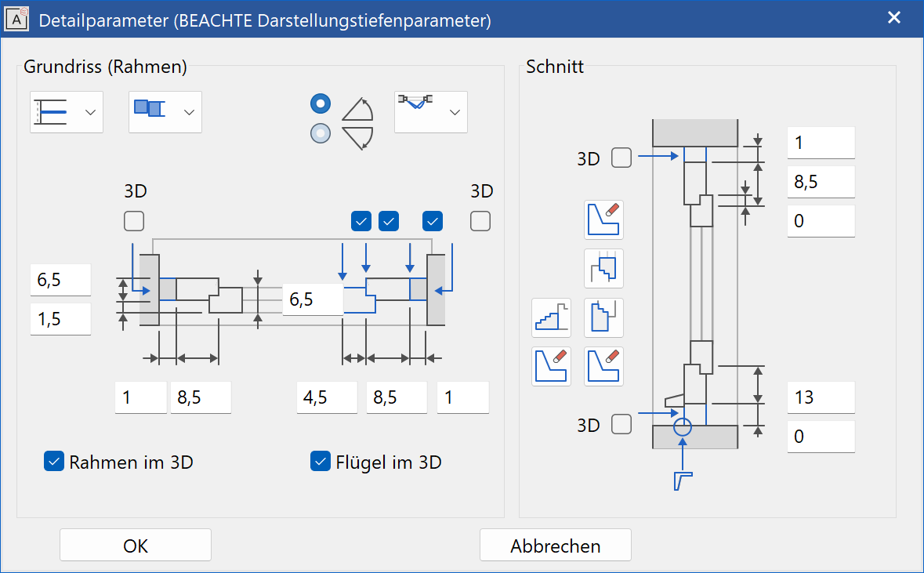The height and width of the screenshot is (573, 924).
Task: Click the blue circle marker at the sill in section drawing
Action: 683,426
